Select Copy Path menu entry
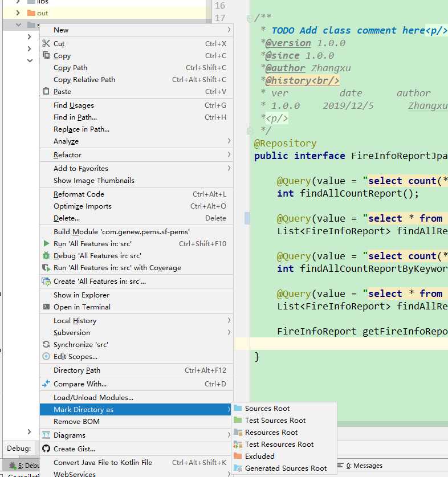Image resolution: width=448 pixels, height=477 pixels. click(136, 67)
